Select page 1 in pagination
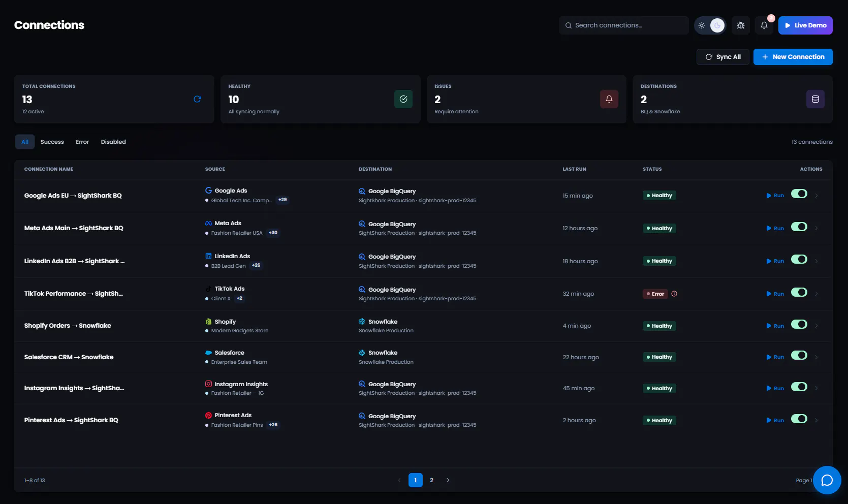This screenshot has height=504, width=848. coord(416,480)
